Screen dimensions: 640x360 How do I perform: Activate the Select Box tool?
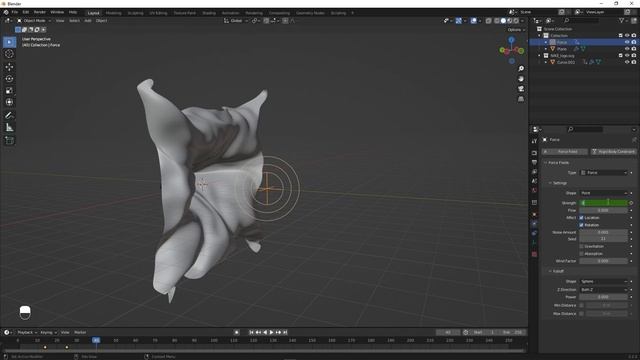point(9,42)
